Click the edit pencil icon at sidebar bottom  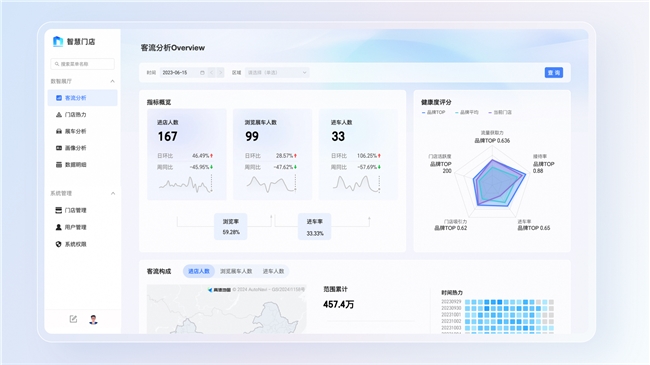[73, 319]
